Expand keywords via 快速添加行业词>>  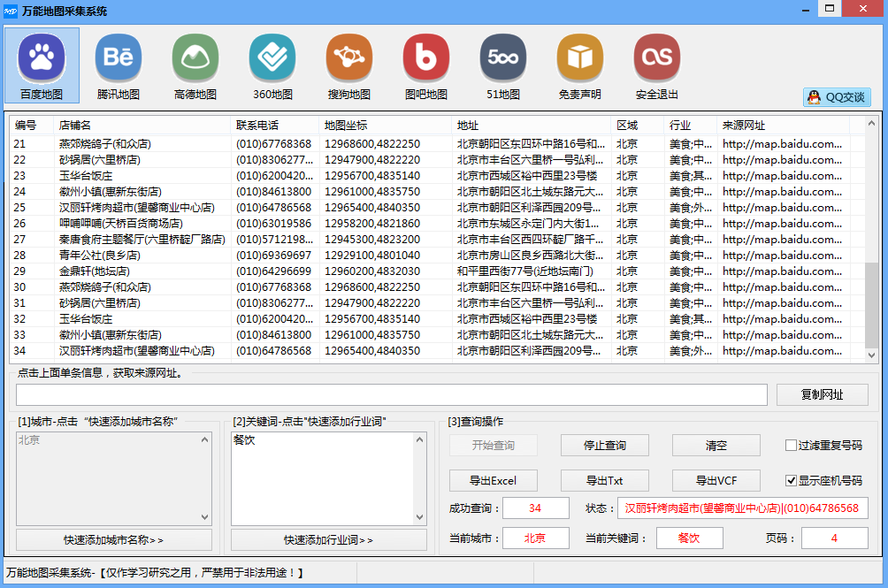coord(328,539)
